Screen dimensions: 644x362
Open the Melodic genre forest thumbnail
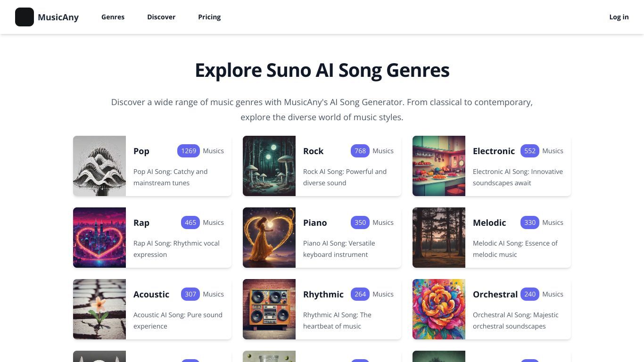(439, 238)
